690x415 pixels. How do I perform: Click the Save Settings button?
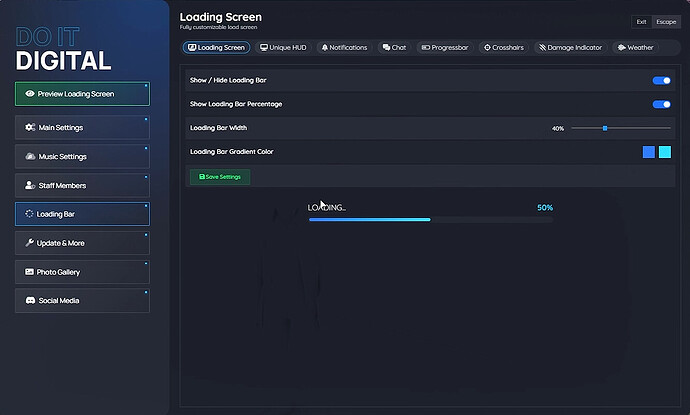220,177
